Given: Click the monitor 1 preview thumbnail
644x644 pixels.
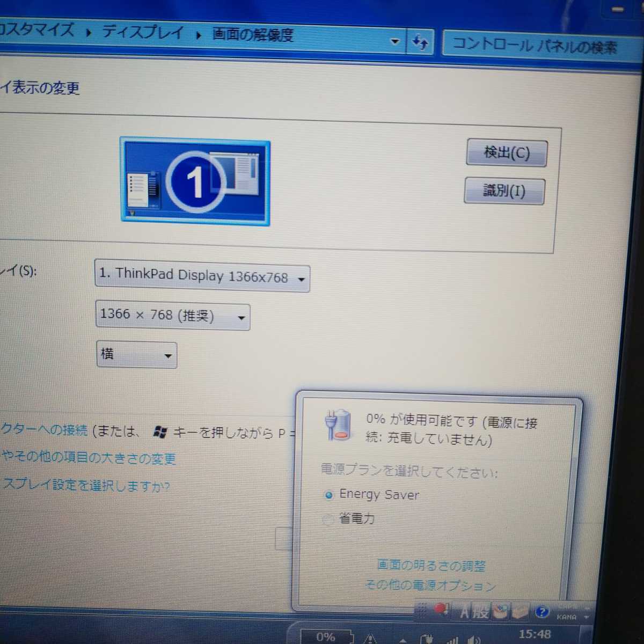Looking at the screenshot, I should coord(195,181).
